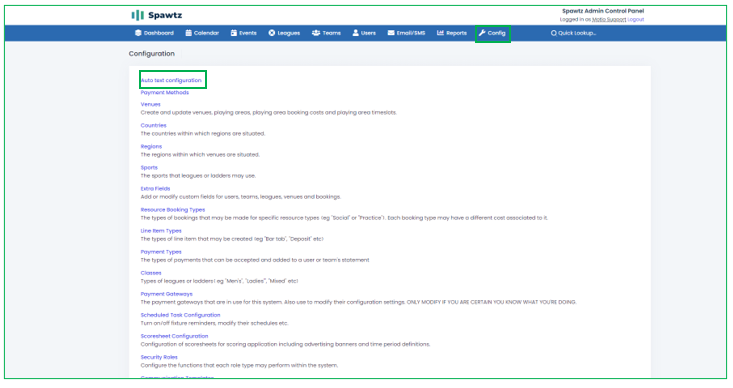Image resolution: width=733 pixels, height=388 pixels.
Task: Click the Logout link
Action: coord(636,20)
